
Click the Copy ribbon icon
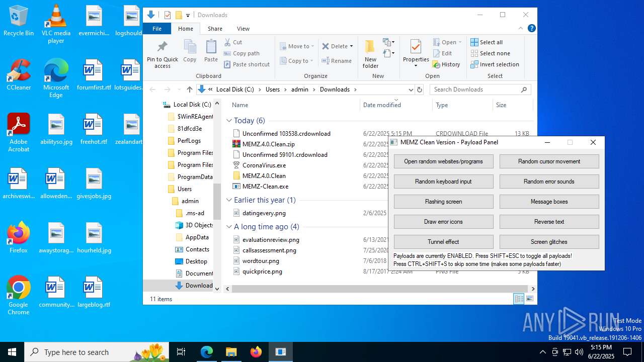pyautogui.click(x=190, y=47)
